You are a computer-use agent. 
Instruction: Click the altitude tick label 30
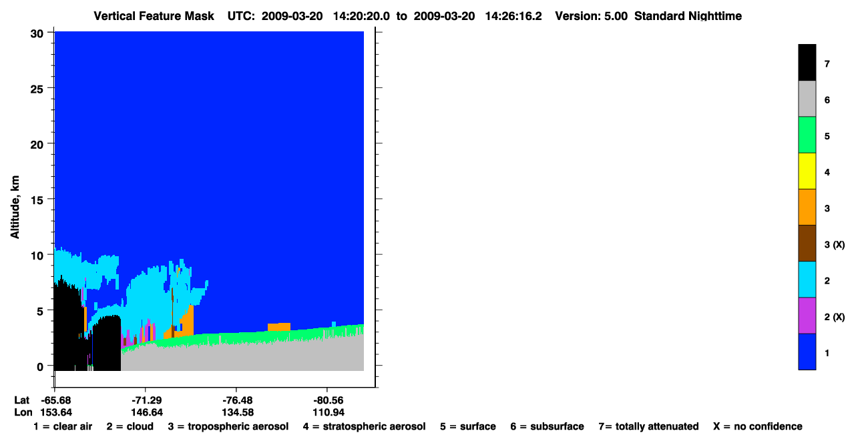click(37, 33)
